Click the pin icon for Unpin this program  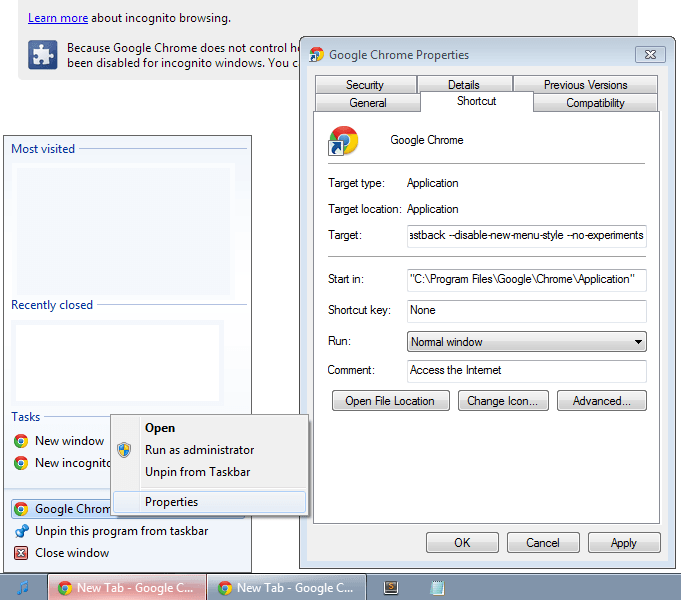click(x=21, y=531)
